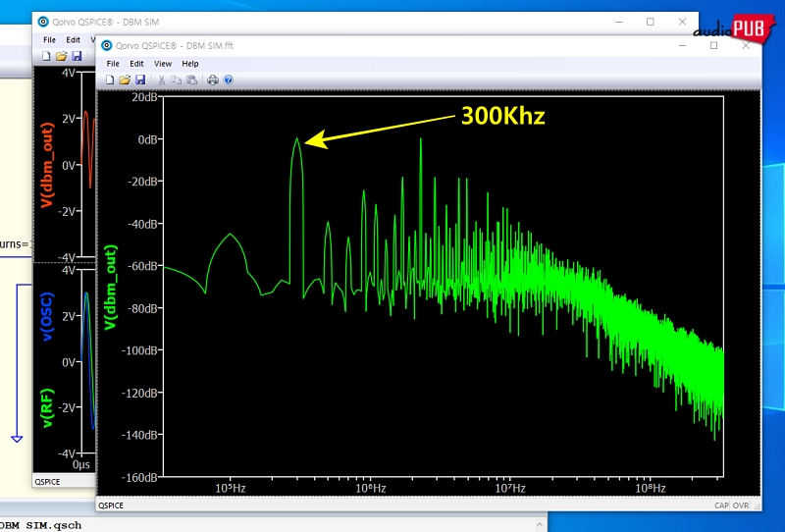Click QSPICE logo icon in background DBM SIM title bar
785x532 pixels.
43,22
